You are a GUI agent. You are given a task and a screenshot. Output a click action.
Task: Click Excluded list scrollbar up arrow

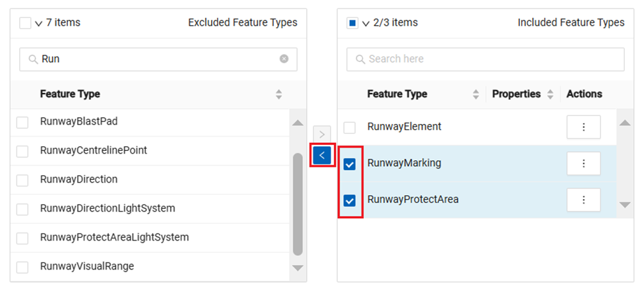[x=298, y=123]
